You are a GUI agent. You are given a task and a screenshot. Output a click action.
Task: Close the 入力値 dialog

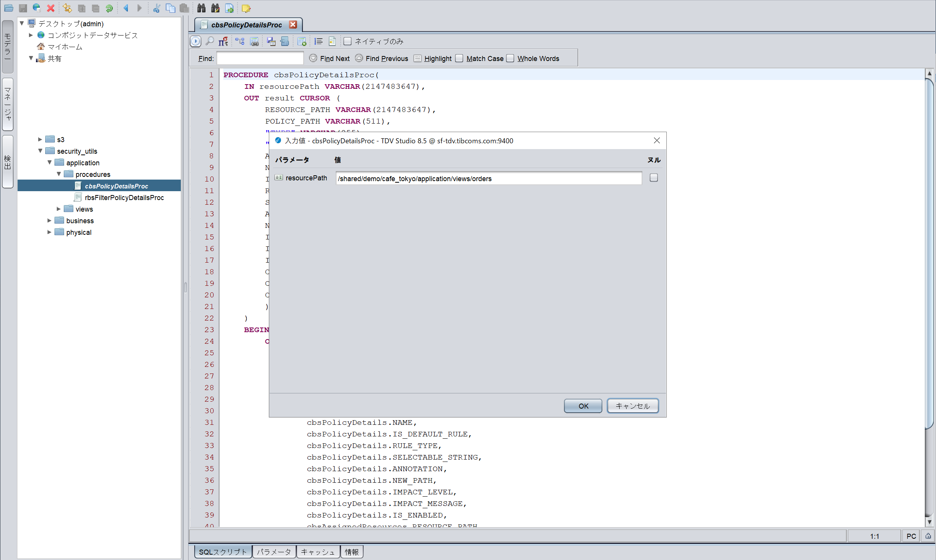(657, 141)
